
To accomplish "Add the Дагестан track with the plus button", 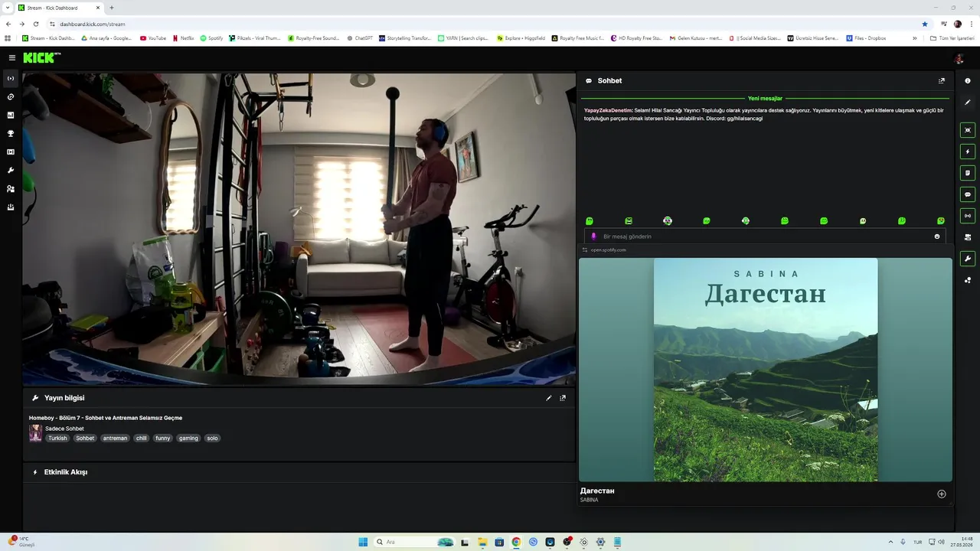I will point(942,494).
